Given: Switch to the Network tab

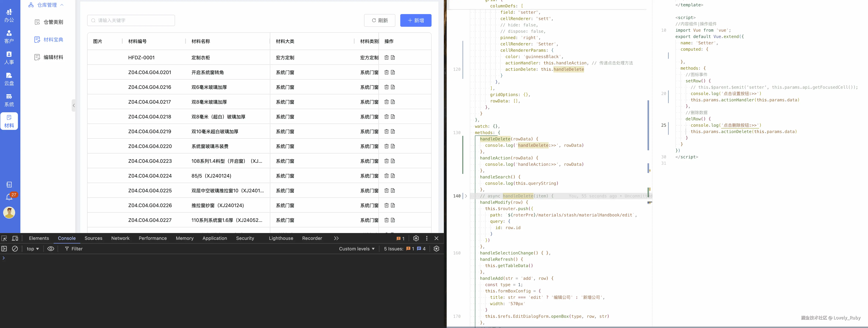Looking at the screenshot, I should coord(120,238).
